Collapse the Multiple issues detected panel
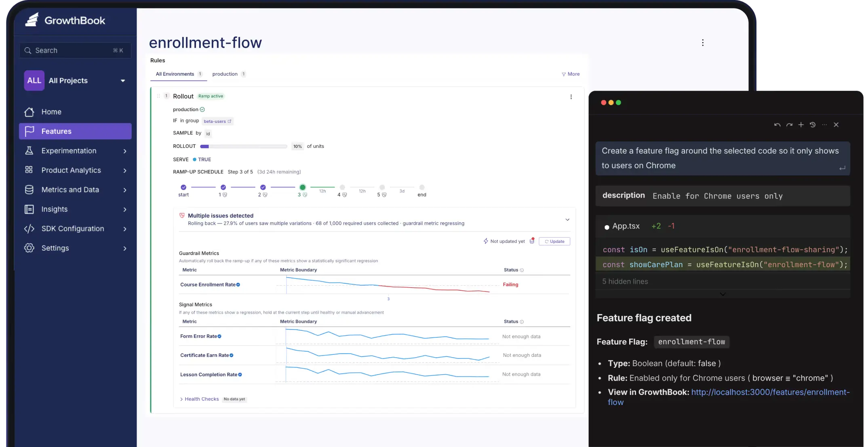This screenshot has height=447, width=868. (x=567, y=220)
